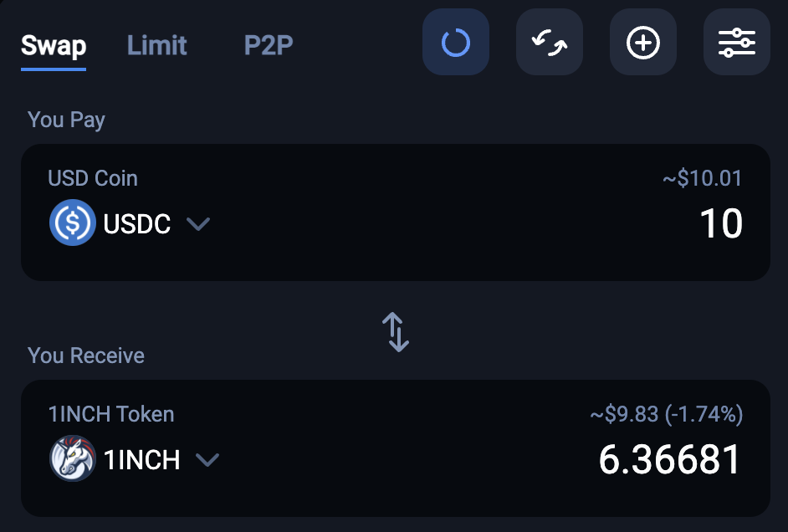Expand the USDC token dropdown chevron
Viewport: 788px width, 532px height.
click(197, 223)
